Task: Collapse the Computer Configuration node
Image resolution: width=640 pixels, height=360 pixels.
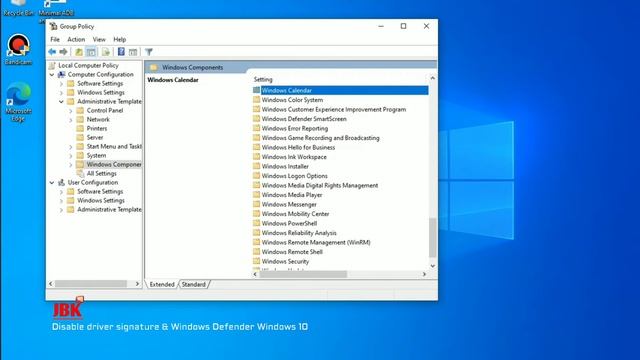Action: [52, 75]
